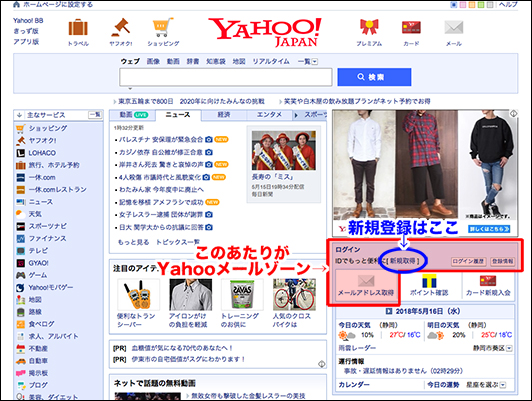532x401 pixels.
Task: Open the Travel briefcase icon
Action: coord(78,28)
